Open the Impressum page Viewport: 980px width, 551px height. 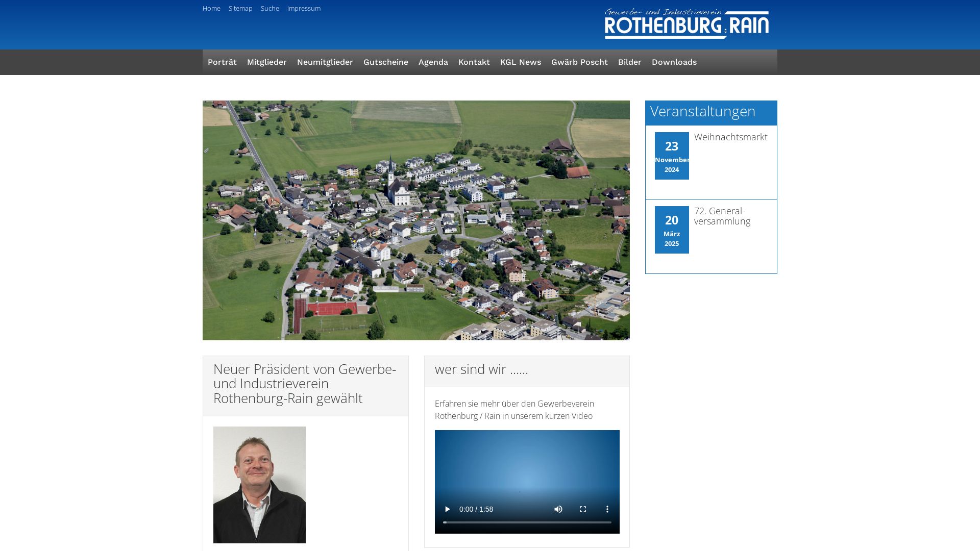tap(304, 8)
